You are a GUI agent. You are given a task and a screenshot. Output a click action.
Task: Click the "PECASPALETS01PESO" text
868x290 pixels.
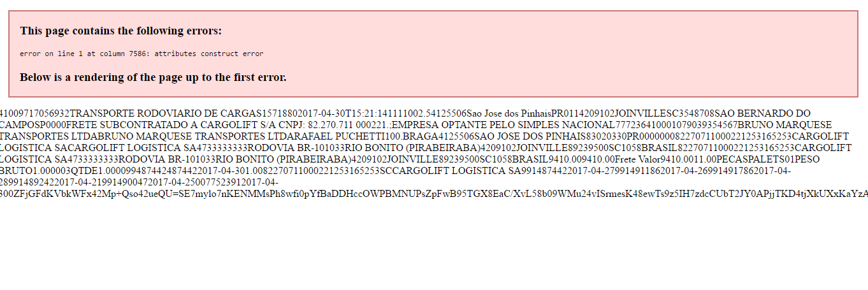coord(767,159)
